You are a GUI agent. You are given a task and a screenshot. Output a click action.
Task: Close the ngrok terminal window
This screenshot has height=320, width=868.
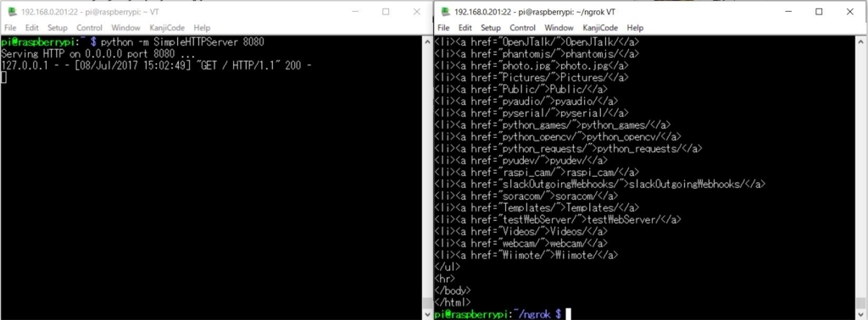pyautogui.click(x=850, y=12)
